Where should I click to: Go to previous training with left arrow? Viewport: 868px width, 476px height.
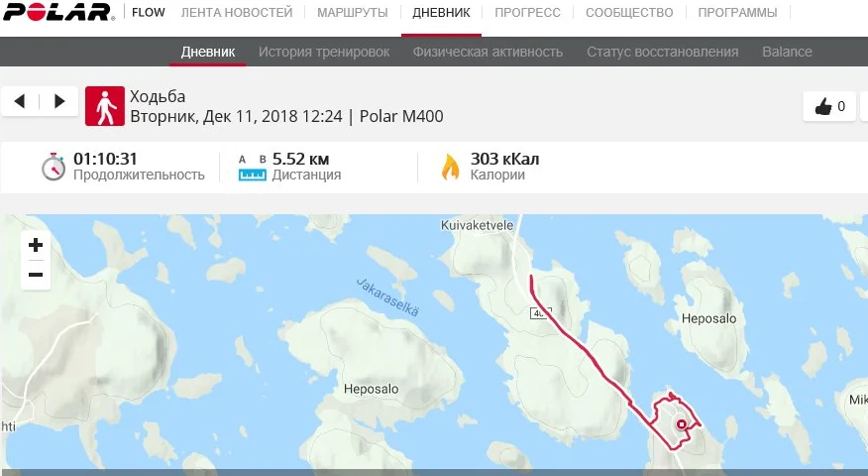pos(20,101)
